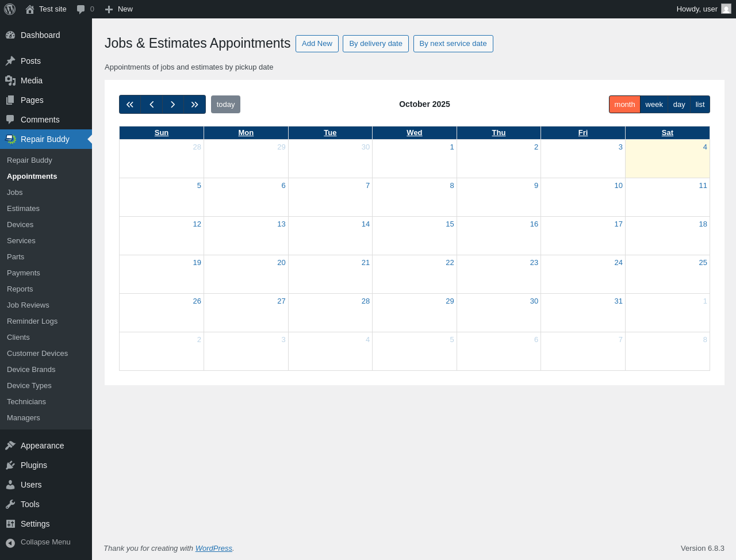Switch calendar to month view
This screenshot has height=560, width=736.
pyautogui.click(x=624, y=105)
